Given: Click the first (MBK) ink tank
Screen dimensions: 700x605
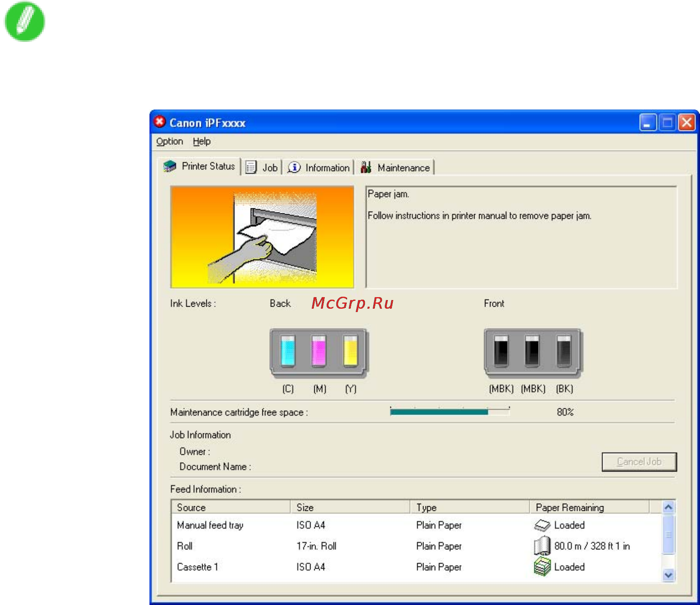Looking at the screenshot, I should pyautogui.click(x=501, y=351).
